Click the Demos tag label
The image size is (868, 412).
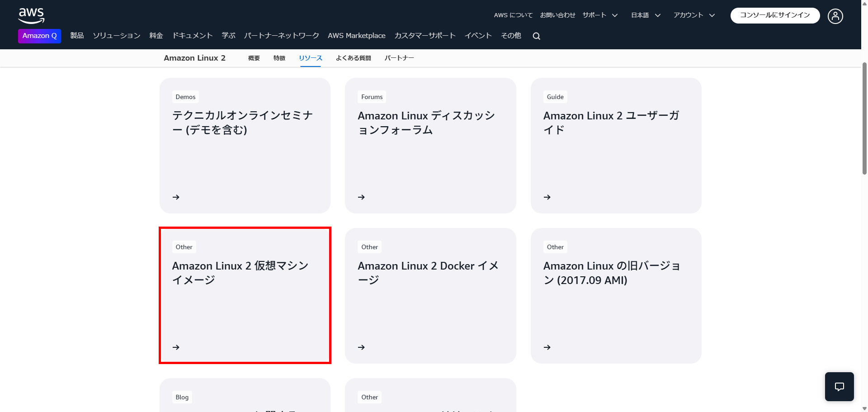pos(185,97)
